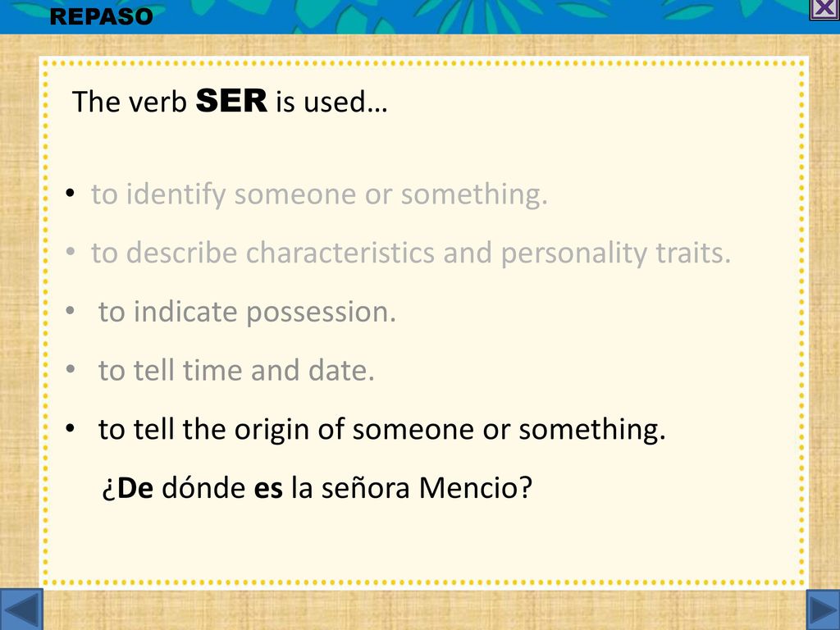Viewport: 840px width, 630px height.
Task: Click the 'The verb' heading text
Action: tap(129, 101)
